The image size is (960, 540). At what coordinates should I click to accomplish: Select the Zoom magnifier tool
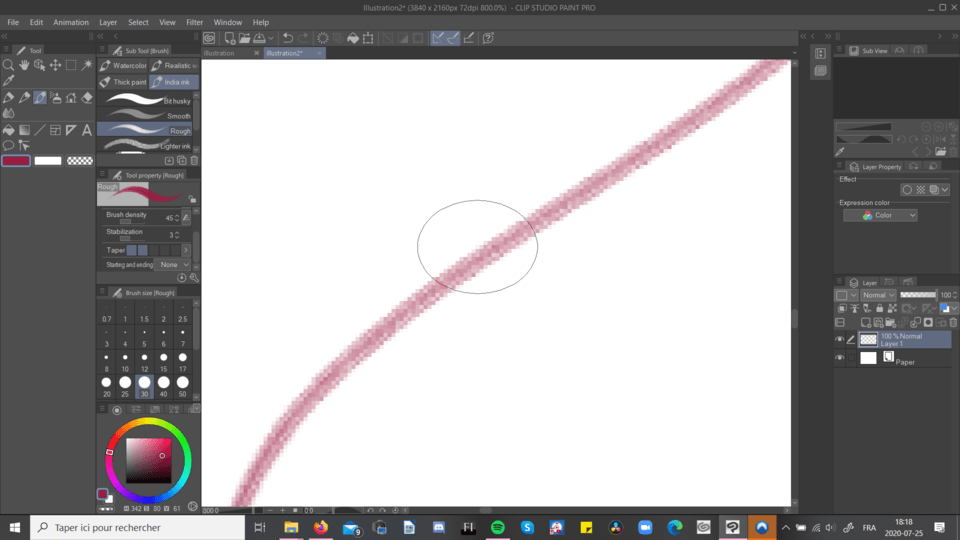click(x=9, y=65)
